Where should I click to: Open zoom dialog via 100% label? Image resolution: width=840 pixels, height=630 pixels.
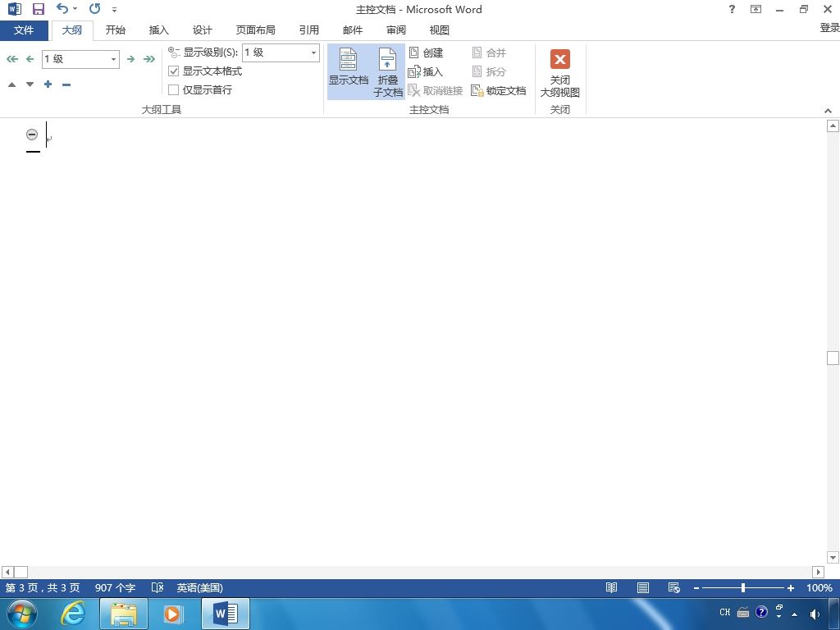tap(819, 587)
